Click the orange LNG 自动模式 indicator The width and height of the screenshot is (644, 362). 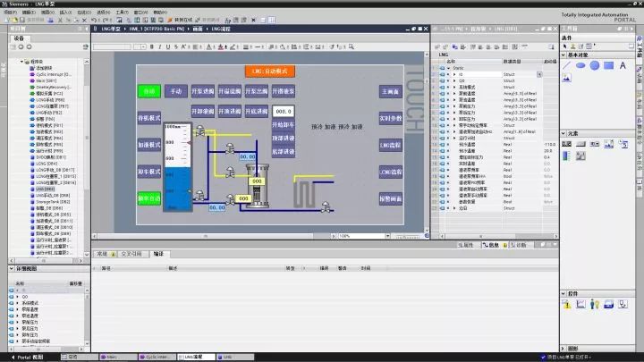click(x=270, y=70)
